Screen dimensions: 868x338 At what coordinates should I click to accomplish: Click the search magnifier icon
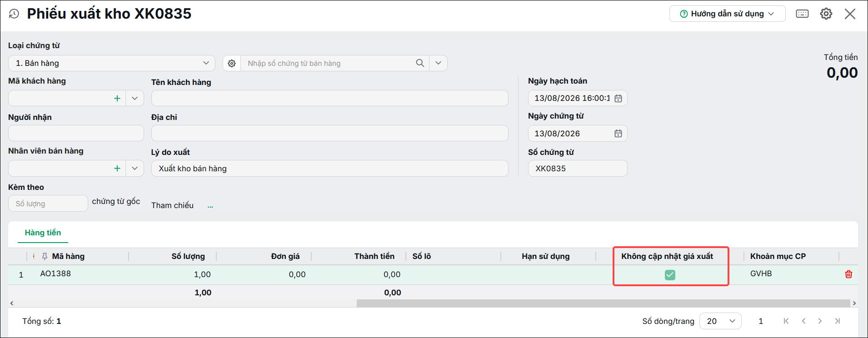(420, 63)
